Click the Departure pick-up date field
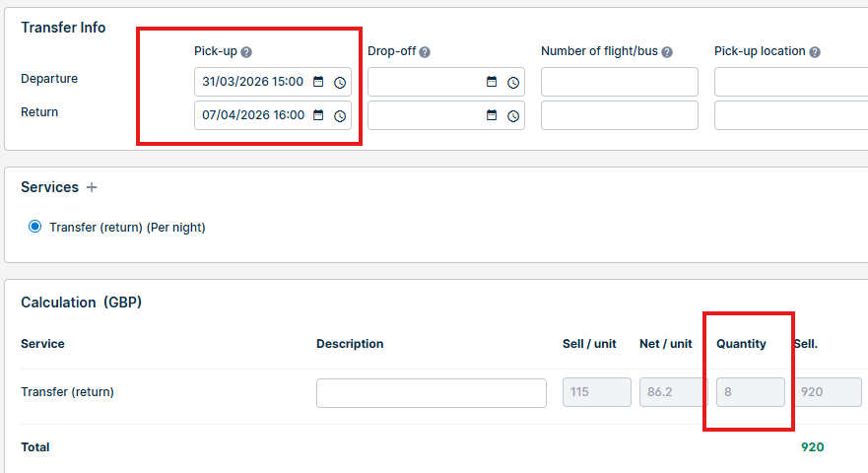The image size is (868, 473). (x=253, y=82)
